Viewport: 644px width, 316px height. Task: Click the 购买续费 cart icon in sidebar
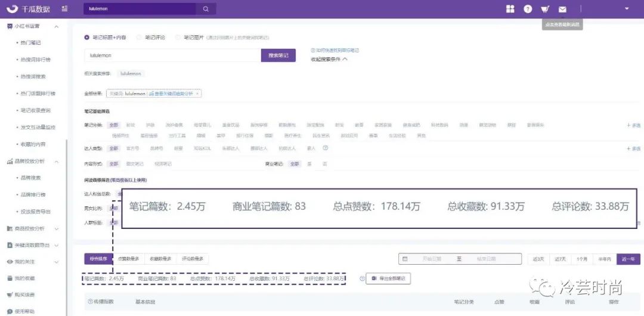[10, 295]
